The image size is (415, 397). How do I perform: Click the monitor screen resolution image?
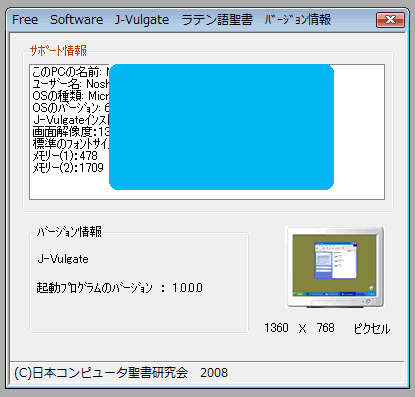pyautogui.click(x=335, y=267)
